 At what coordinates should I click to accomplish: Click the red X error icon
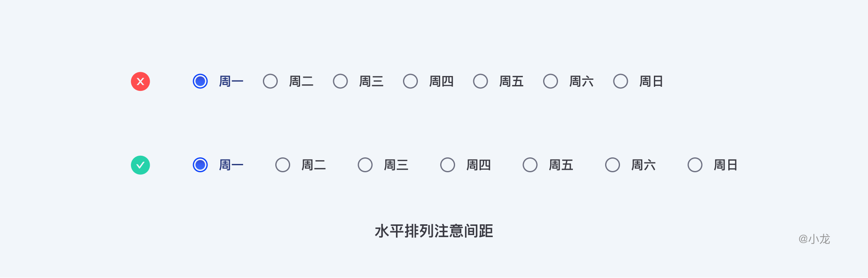[x=141, y=81]
